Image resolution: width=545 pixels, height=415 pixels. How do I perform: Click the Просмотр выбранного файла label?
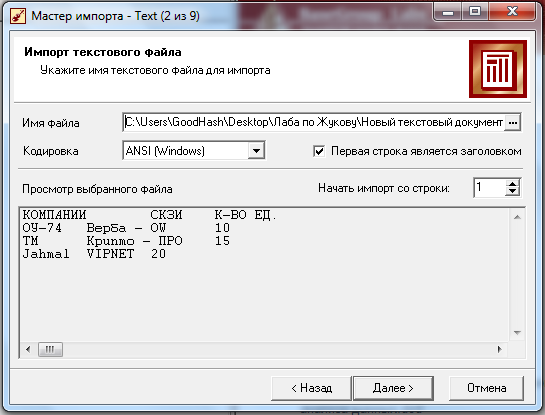pyautogui.click(x=97, y=189)
